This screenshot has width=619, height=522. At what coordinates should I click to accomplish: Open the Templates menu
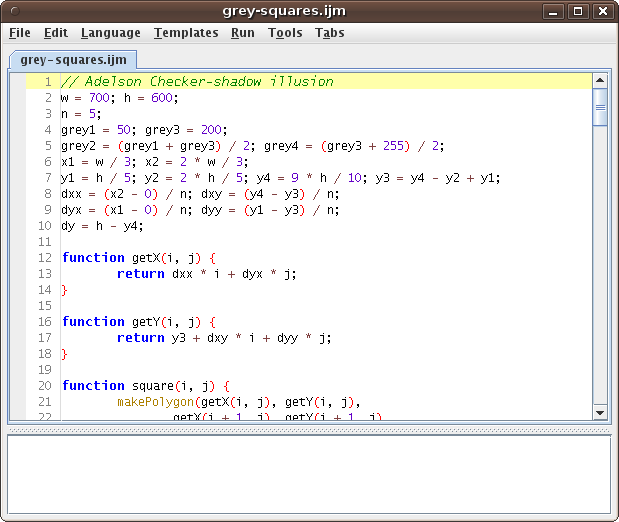186,33
